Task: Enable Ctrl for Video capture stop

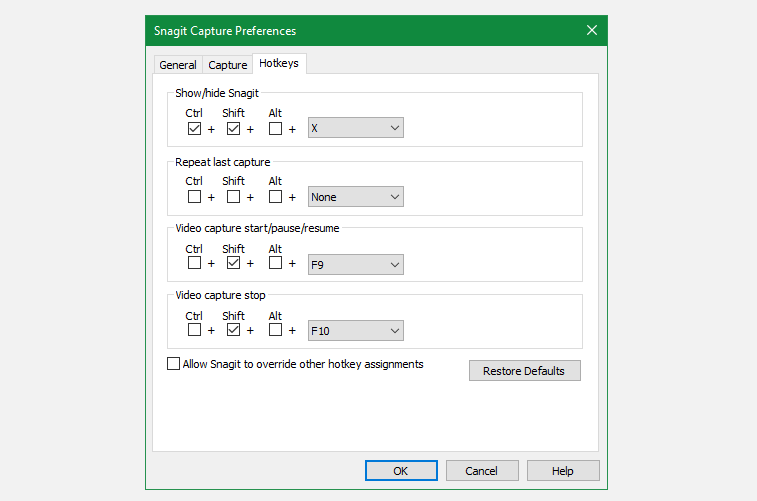Action: 194,330
